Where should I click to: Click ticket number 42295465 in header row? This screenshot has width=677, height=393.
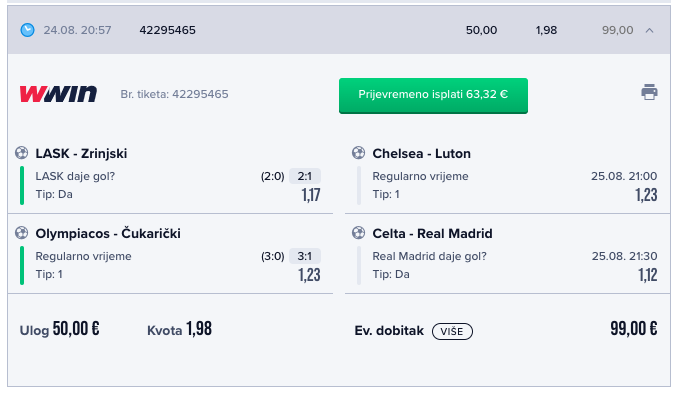coord(168,30)
